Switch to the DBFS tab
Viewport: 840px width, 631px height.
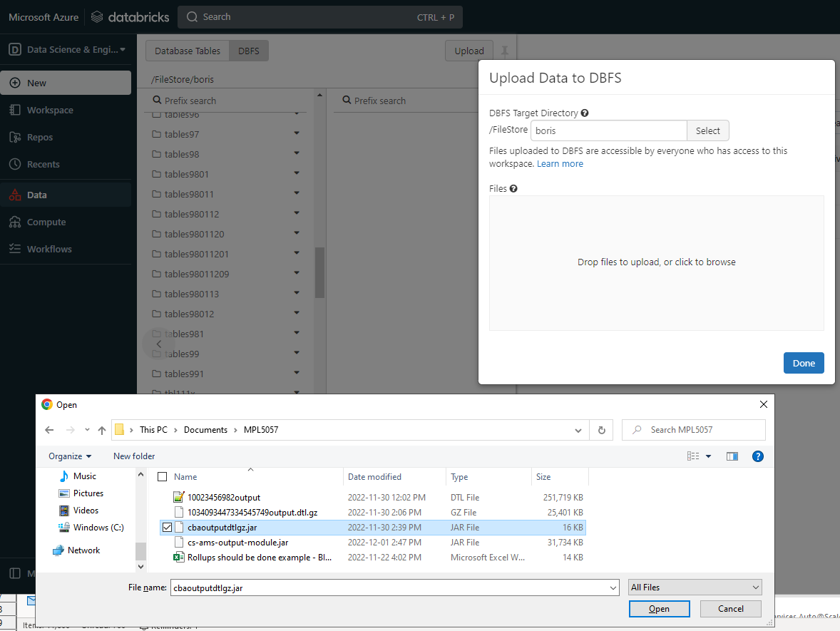249,51
